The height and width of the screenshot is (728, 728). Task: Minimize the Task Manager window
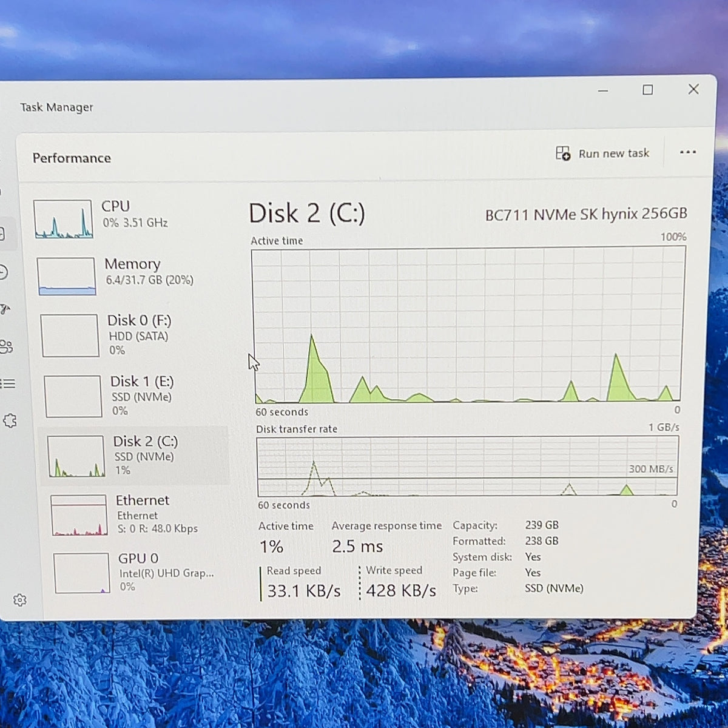tap(603, 91)
